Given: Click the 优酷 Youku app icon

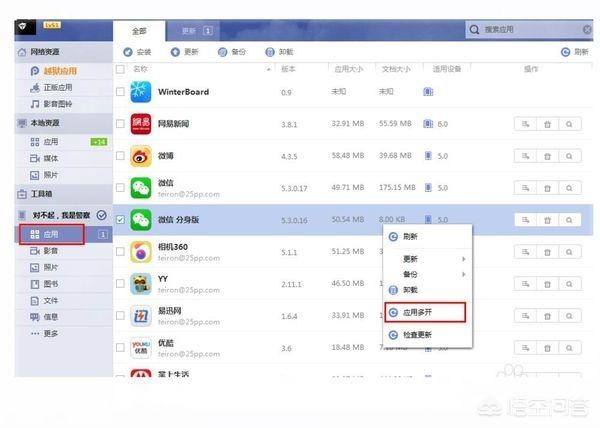Looking at the screenshot, I should [141, 347].
